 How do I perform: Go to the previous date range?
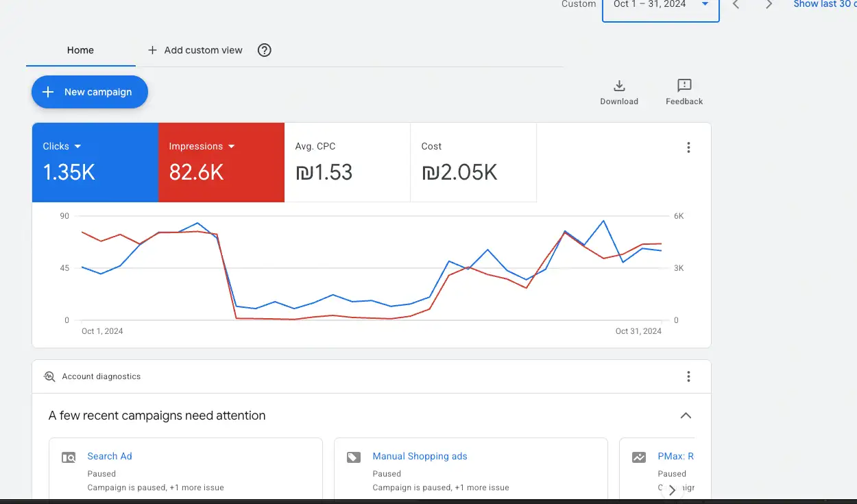click(736, 5)
